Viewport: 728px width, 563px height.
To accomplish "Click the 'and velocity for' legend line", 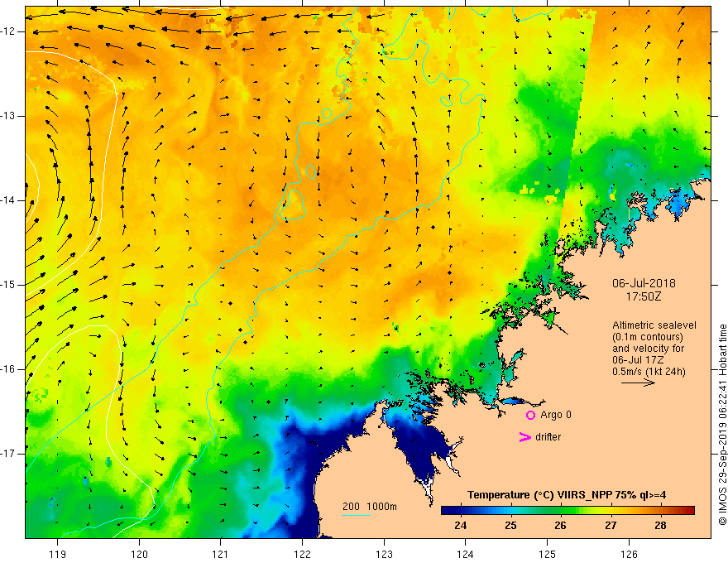I will pyautogui.click(x=648, y=349).
